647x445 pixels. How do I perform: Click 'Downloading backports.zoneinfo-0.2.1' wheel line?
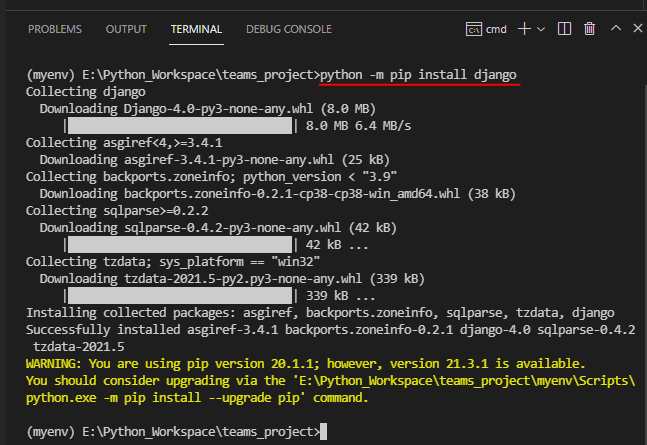pyautogui.click(x=278, y=194)
